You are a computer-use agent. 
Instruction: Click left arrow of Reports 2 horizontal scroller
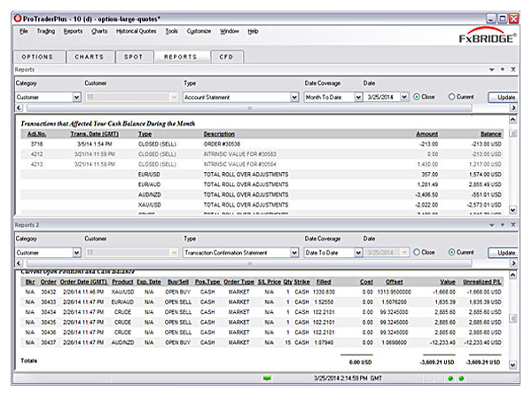[x=19, y=263]
